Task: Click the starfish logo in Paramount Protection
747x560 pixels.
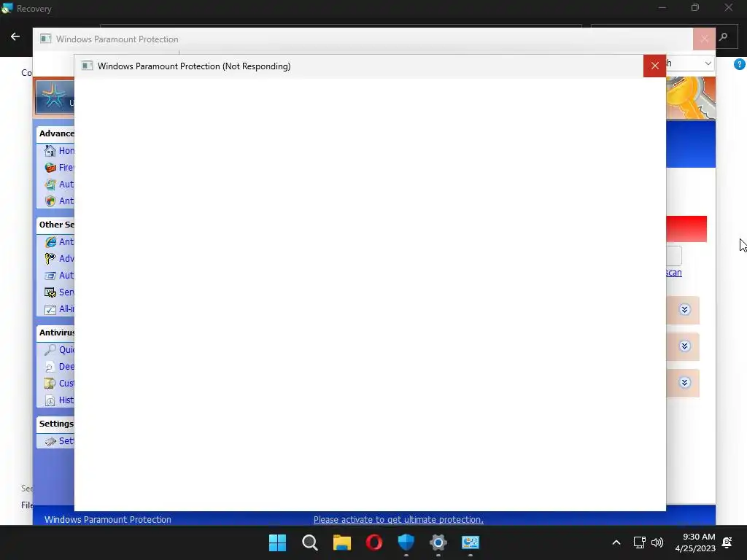Action: pos(54,96)
